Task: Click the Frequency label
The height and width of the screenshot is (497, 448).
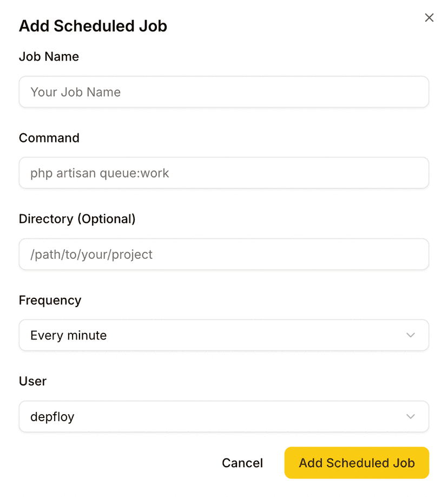Action: [50, 300]
